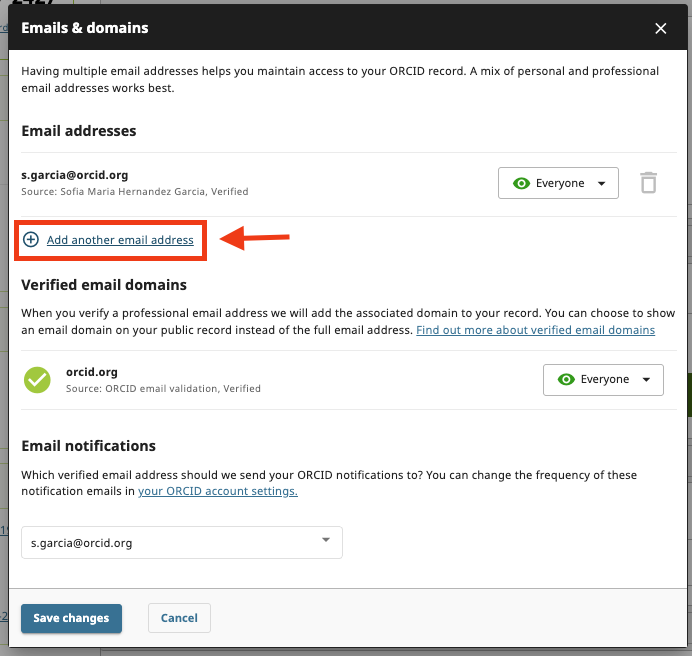Click the Emails & domains dialog title
692x656 pixels.
(x=85, y=28)
